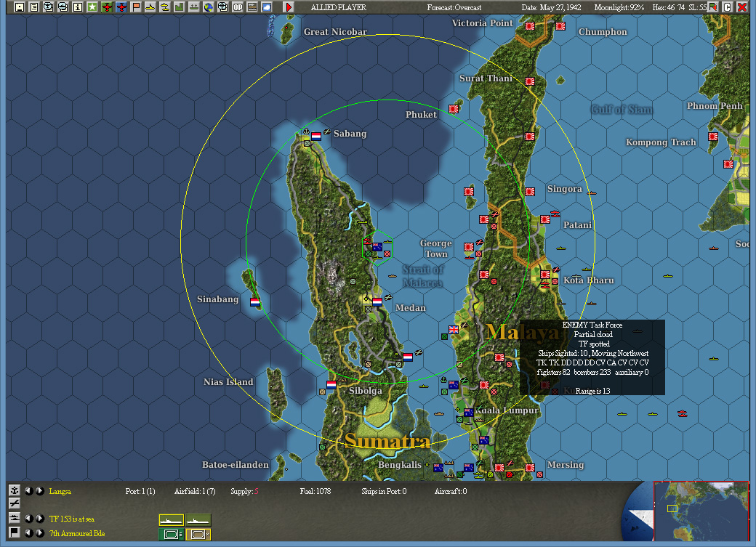Click the first monitor-like toolbar icon

coord(48,7)
